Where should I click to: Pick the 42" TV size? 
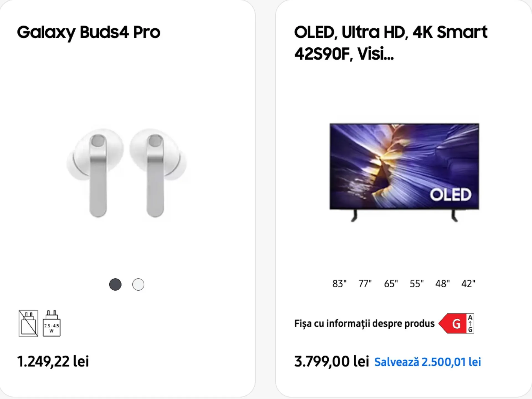tap(468, 284)
